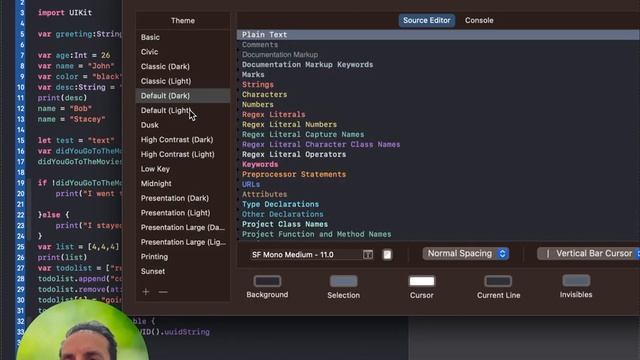Viewport: 640px width, 360px height.
Task: Click the 'let test = "text"' code line
Action: pos(76,140)
